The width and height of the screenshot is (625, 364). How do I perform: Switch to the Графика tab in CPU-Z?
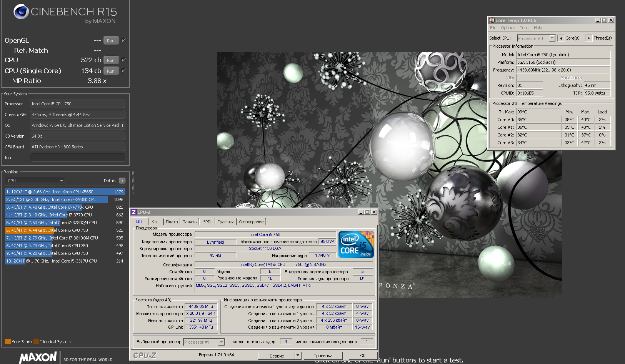point(226,222)
